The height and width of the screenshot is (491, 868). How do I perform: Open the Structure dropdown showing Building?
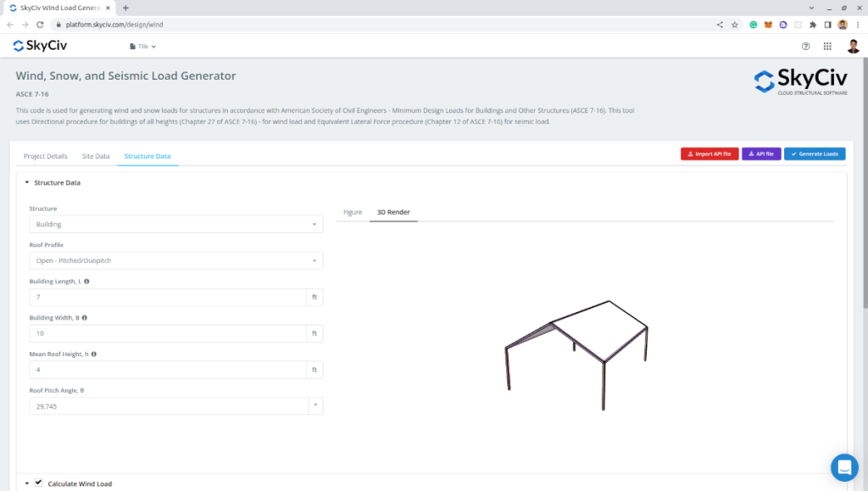point(175,223)
